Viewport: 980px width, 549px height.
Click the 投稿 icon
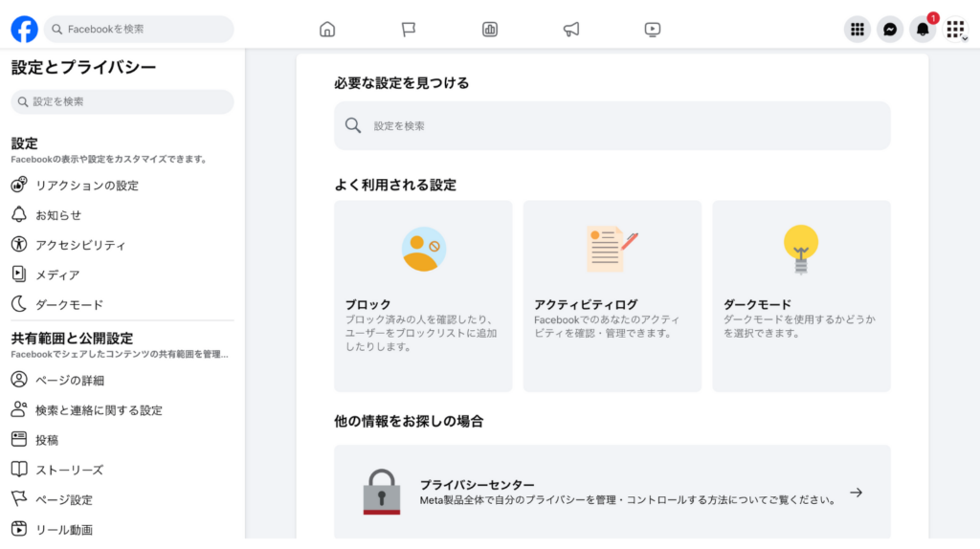click(19, 439)
